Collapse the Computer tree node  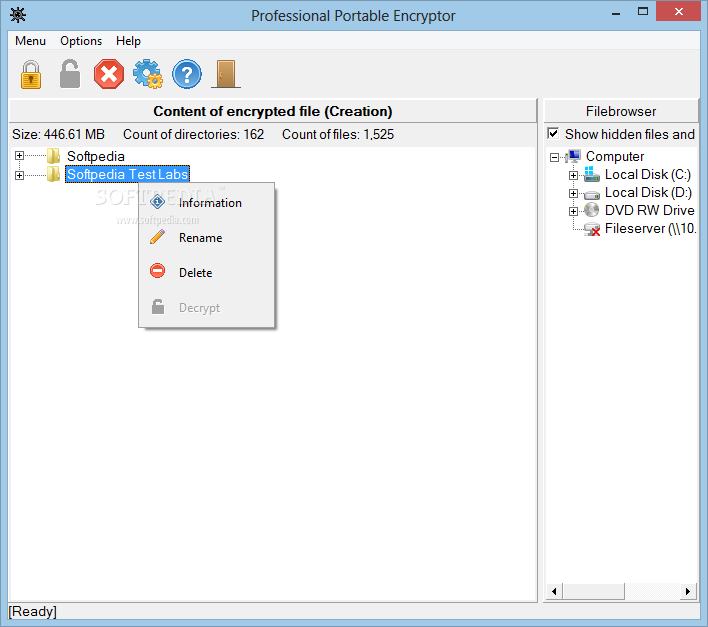point(554,157)
